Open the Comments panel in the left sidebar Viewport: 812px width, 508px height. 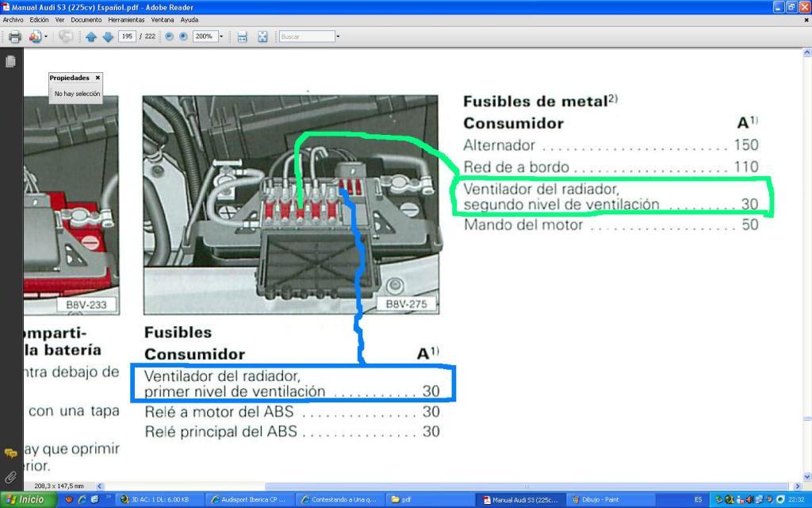tap(10, 453)
